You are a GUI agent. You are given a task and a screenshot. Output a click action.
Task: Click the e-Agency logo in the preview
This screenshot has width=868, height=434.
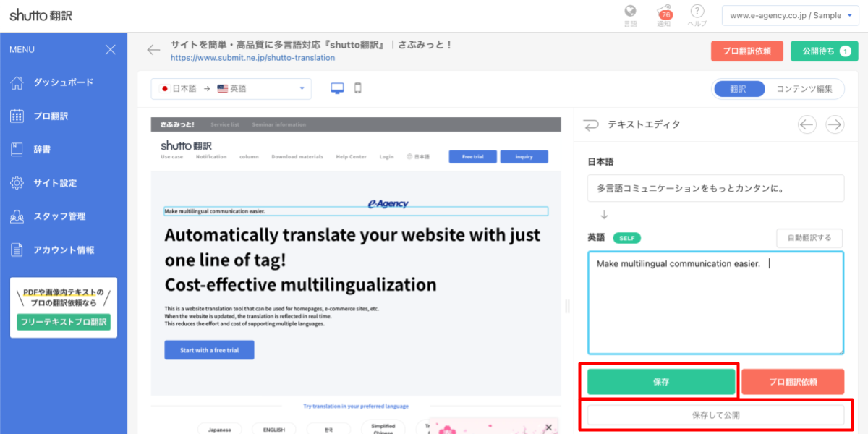pyautogui.click(x=388, y=204)
